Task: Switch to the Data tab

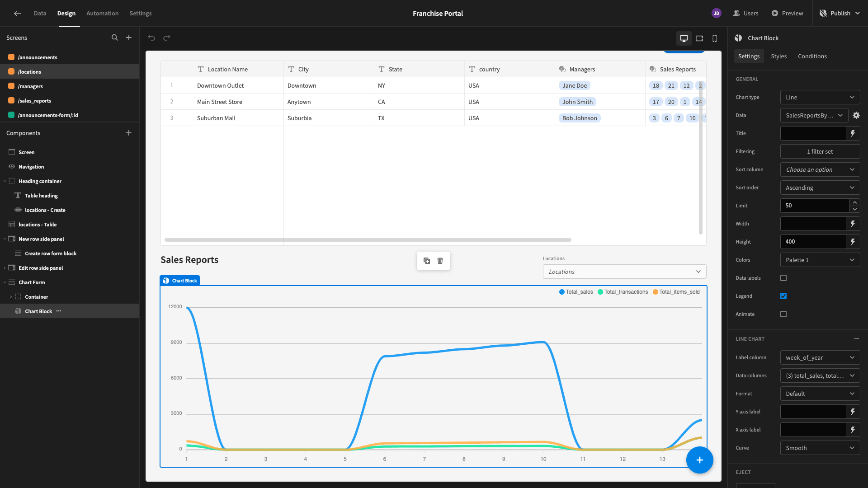Action: click(40, 14)
